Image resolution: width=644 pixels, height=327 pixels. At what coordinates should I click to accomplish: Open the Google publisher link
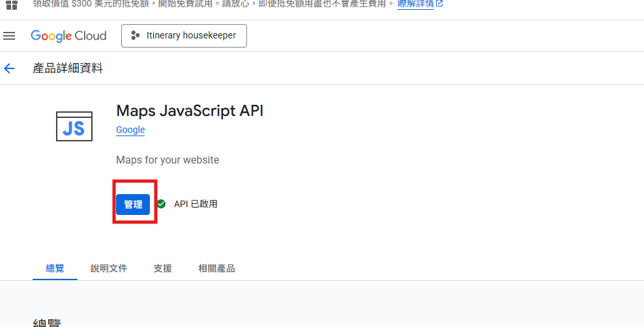[130, 130]
